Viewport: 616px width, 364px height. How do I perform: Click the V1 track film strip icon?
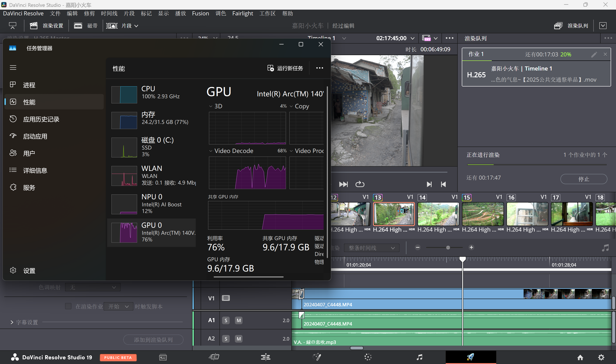pyautogui.click(x=226, y=298)
